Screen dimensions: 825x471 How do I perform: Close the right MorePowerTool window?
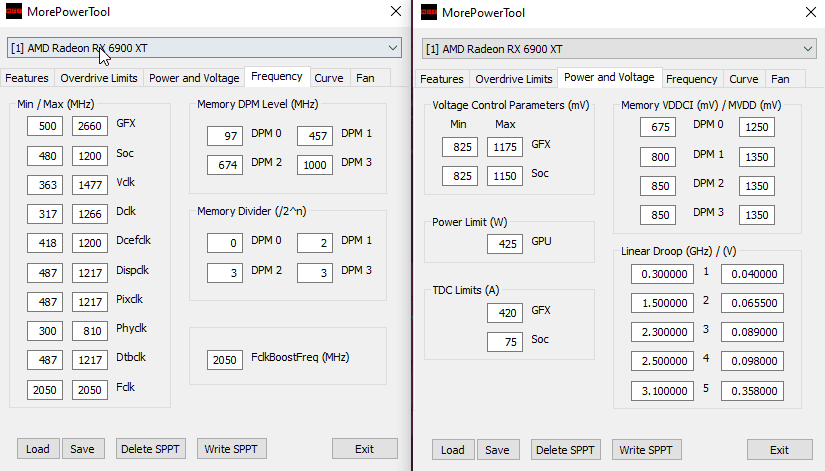(811, 12)
